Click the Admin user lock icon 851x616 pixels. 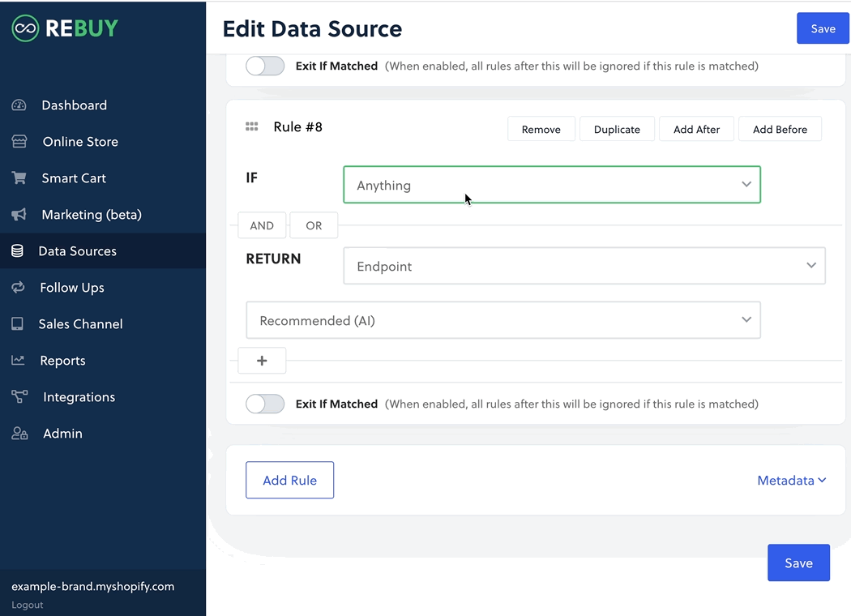pos(19,433)
